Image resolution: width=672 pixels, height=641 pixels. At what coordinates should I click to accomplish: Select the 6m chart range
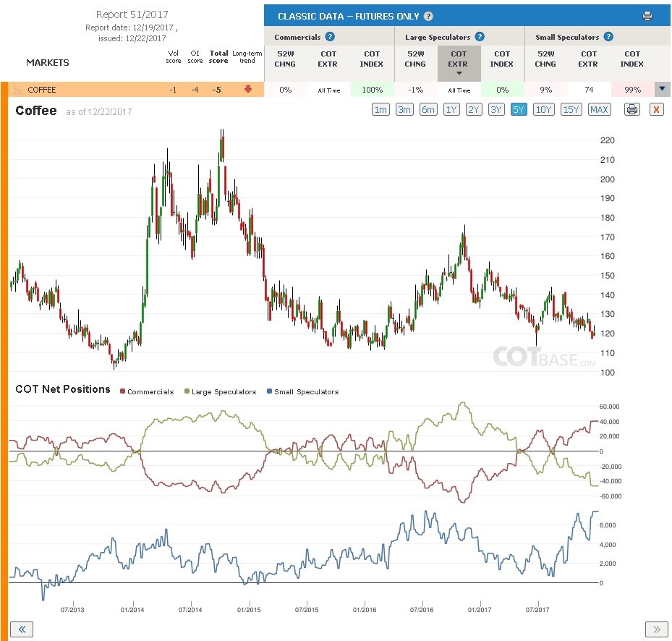coord(428,109)
